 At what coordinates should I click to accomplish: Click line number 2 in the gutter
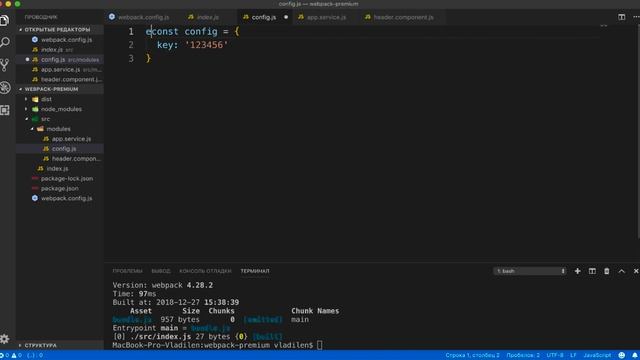131,45
